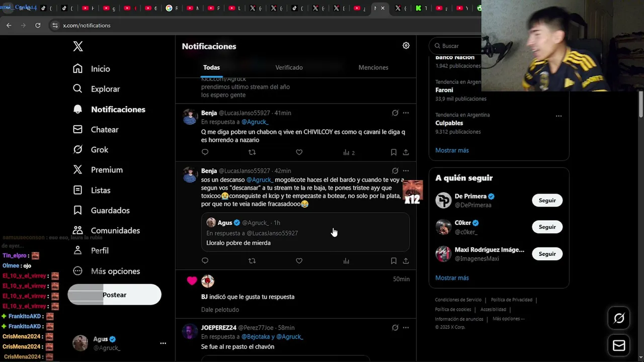Follow Maxi Rodríguez Imágenes account
Screen dimensions: 644x362
547,254
